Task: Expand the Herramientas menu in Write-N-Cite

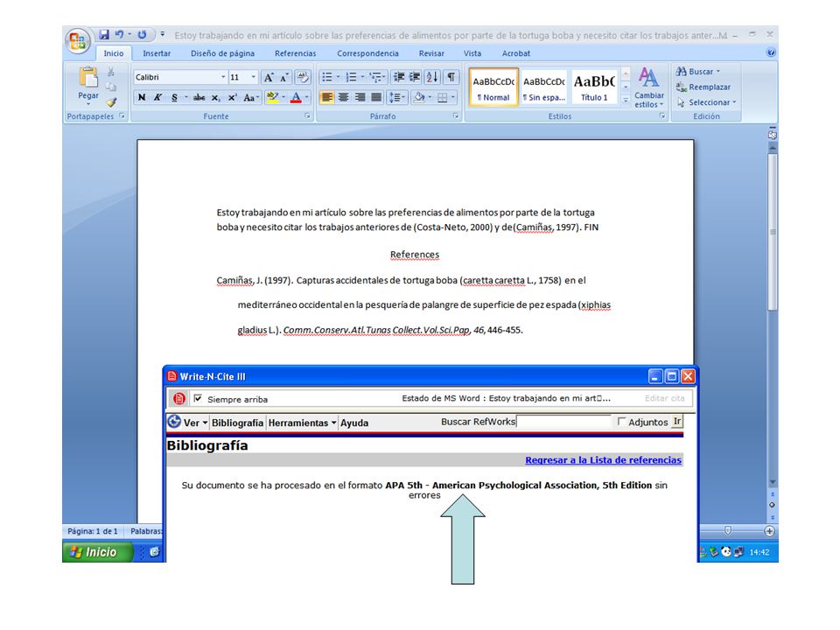Action: pos(302,423)
